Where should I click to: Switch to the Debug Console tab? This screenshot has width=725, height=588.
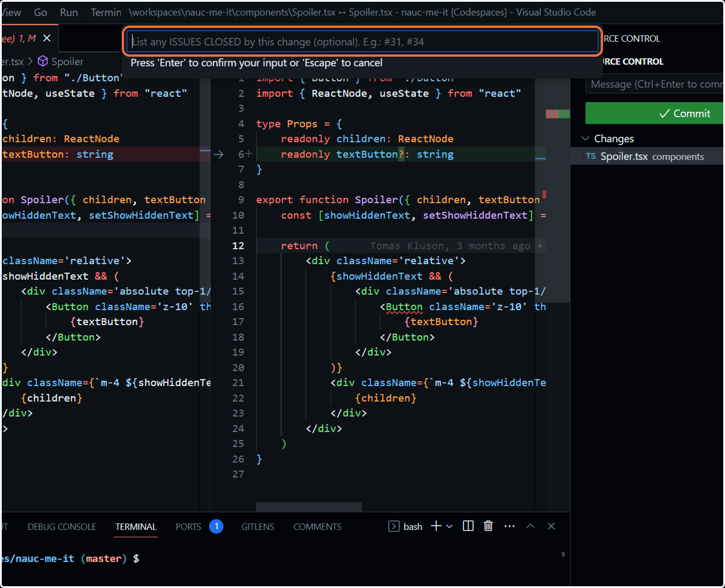pyautogui.click(x=62, y=526)
